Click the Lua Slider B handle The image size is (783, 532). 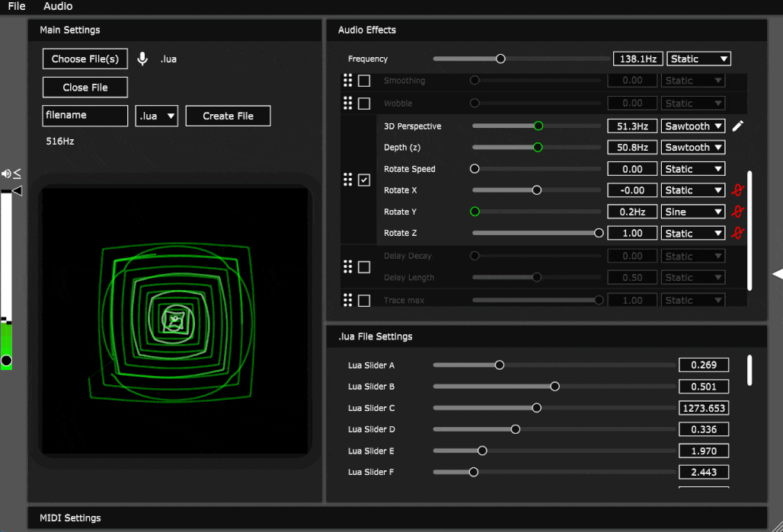pyautogui.click(x=554, y=387)
